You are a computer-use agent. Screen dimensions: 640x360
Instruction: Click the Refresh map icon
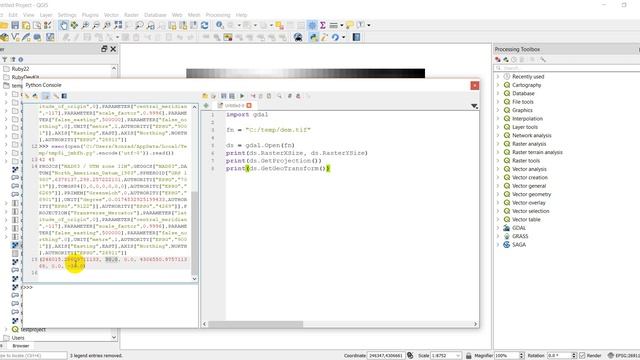pyautogui.click(x=204, y=25)
